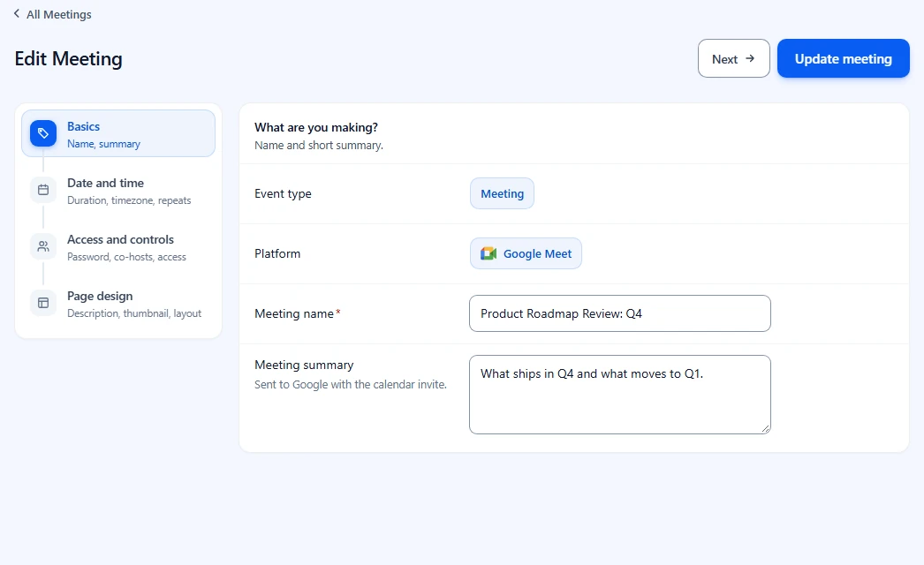
Task: Click the "Edit Meeting" heading
Action: (x=68, y=59)
